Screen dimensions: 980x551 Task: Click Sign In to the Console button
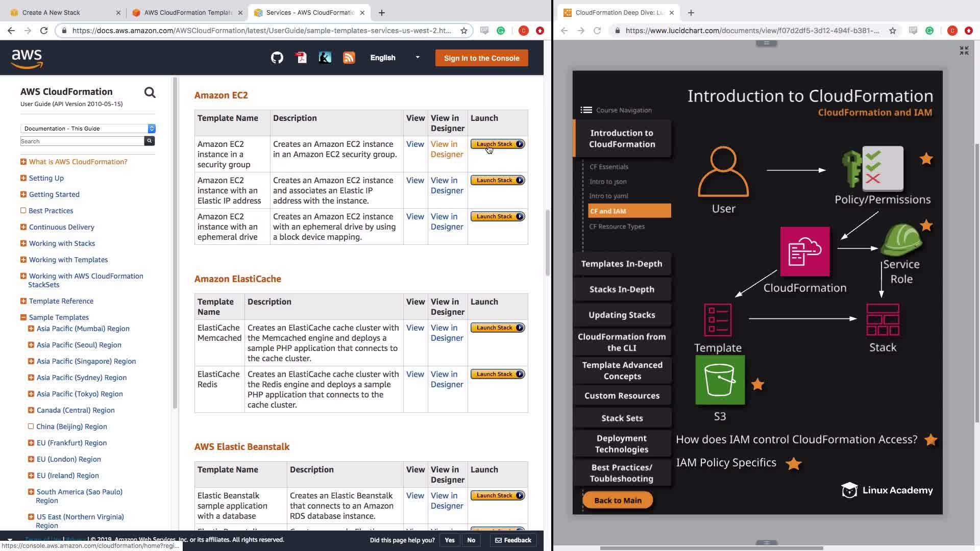click(481, 58)
